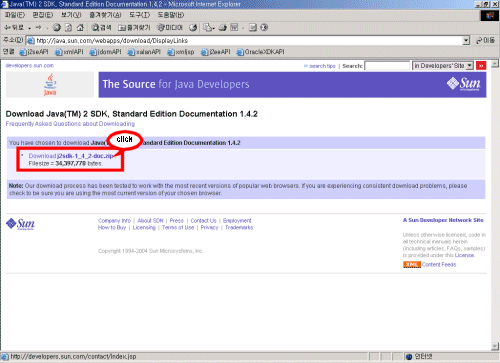The image size is (500, 363).
Task: Click the Edit page toolbar icon
Action: 234,28
